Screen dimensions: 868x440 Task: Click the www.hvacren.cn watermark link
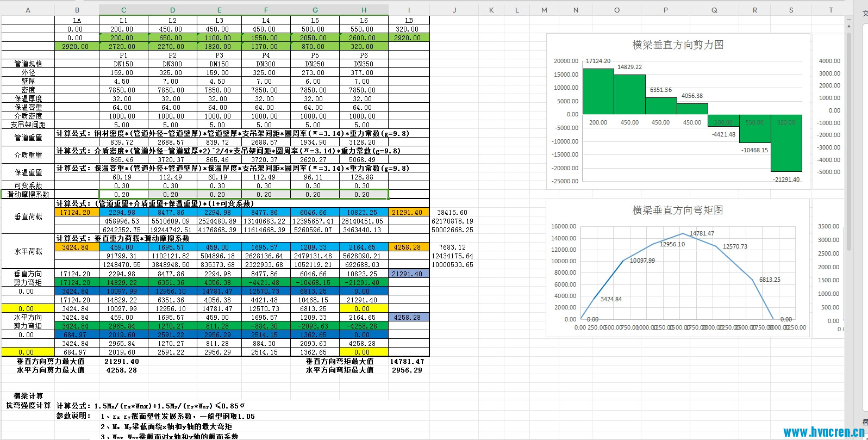click(823, 432)
